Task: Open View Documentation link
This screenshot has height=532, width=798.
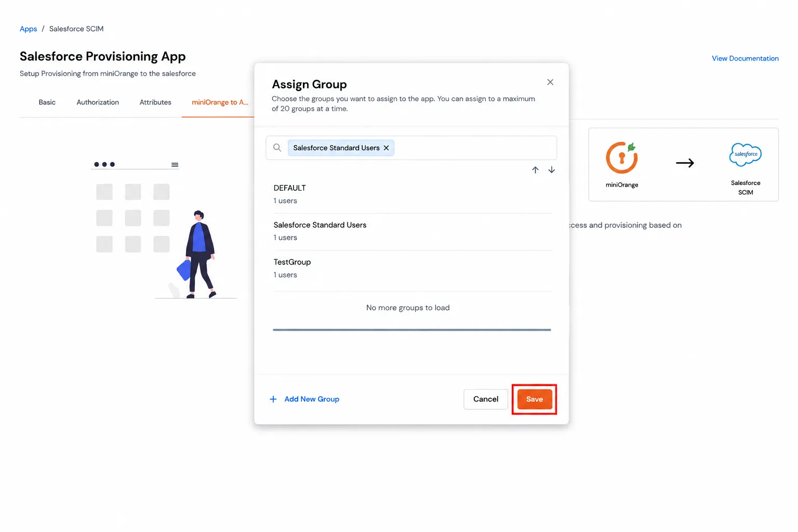Action: (x=745, y=58)
